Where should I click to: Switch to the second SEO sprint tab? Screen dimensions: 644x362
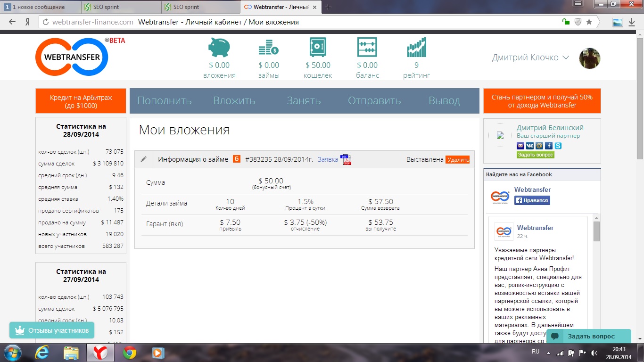tap(200, 7)
